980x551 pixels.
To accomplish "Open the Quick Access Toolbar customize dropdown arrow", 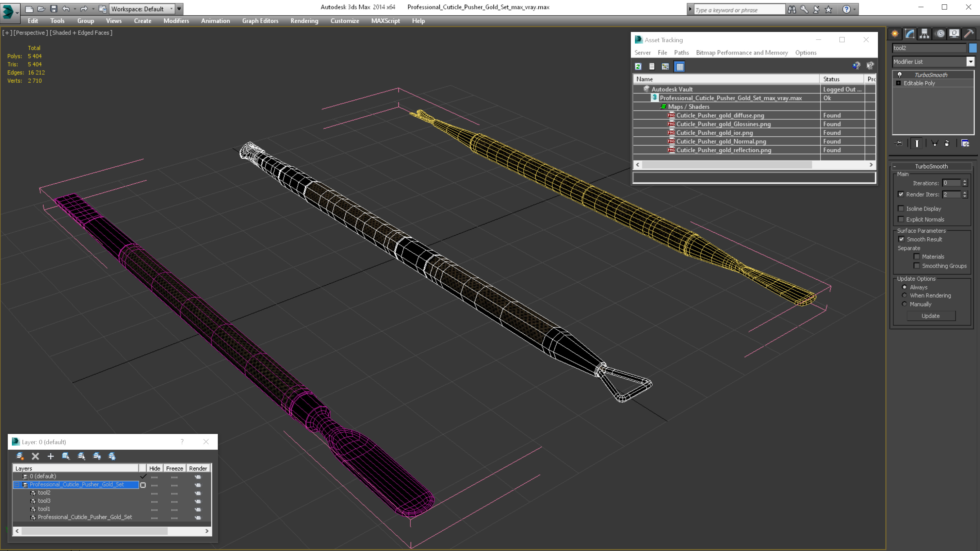I will 179,9.
